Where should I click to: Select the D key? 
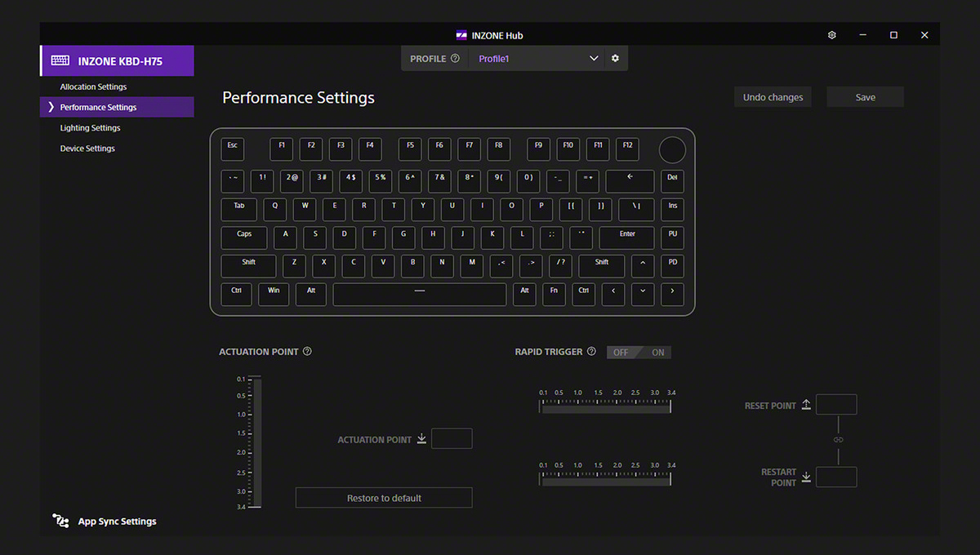point(344,238)
